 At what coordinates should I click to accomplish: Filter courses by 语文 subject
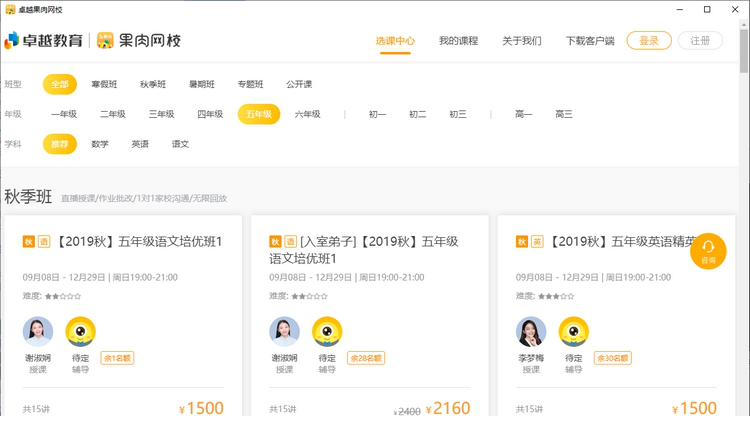(180, 144)
